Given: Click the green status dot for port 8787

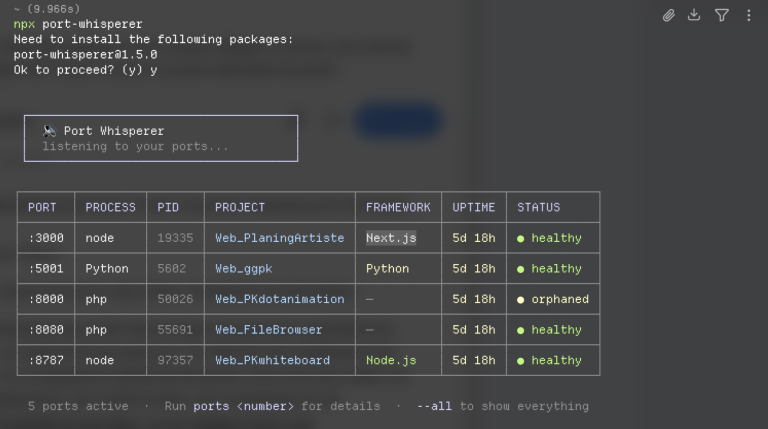Looking at the screenshot, I should (521, 361).
